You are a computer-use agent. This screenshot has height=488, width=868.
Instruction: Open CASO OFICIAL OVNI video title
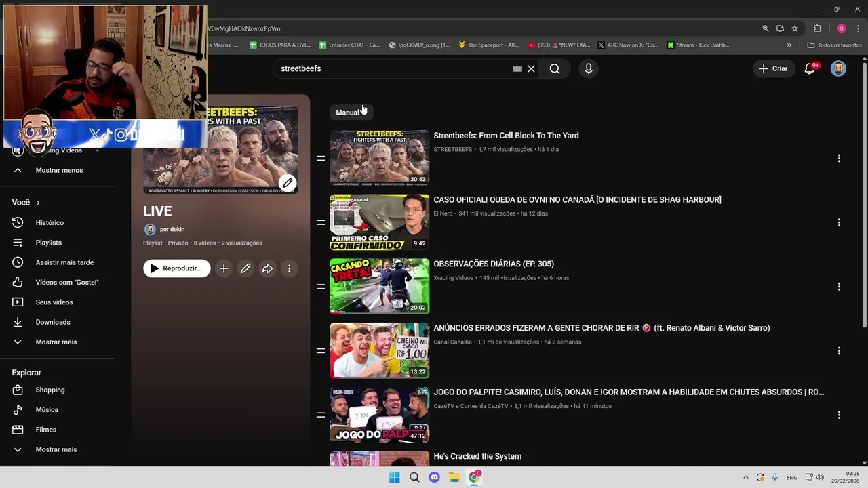577,200
